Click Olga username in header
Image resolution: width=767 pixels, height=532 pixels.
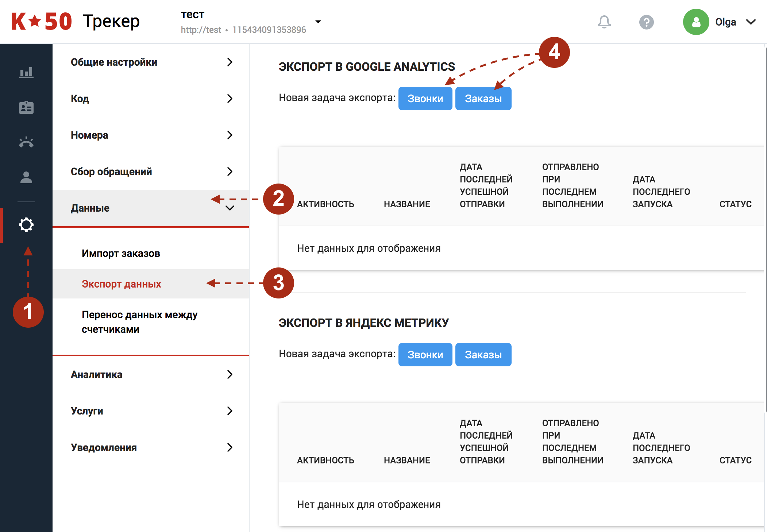[725, 22]
